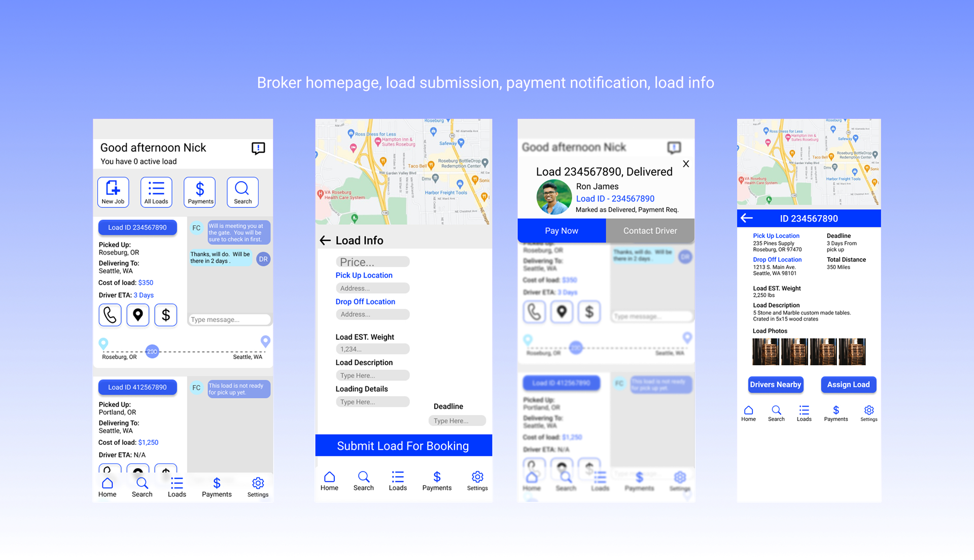This screenshot has width=974, height=560.
Task: Click Seattle destination pin on route tracker
Action: click(265, 341)
